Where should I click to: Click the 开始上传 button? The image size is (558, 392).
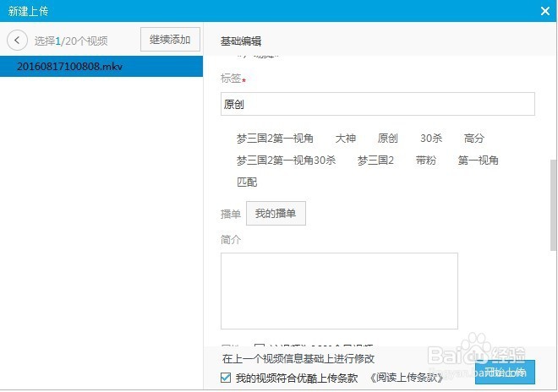tap(505, 373)
